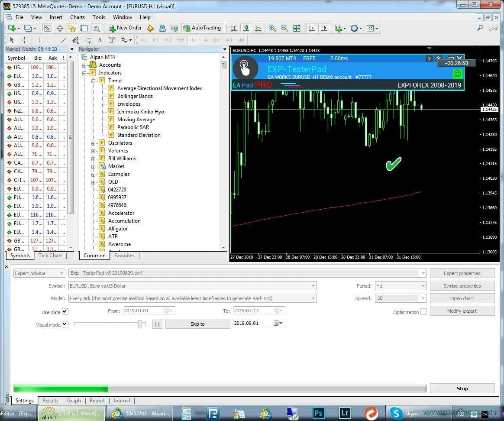Click the candlestick chart type icon
This screenshot has width=504, height=421.
click(x=246, y=28)
